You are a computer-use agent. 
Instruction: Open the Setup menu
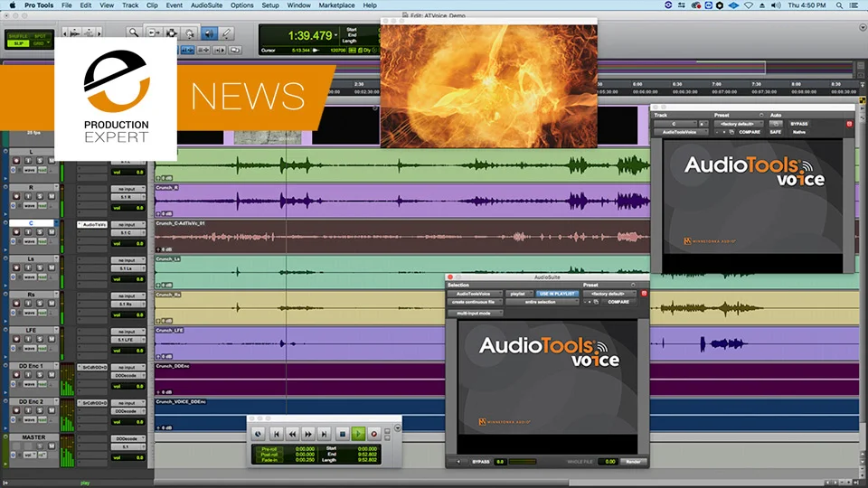coord(270,5)
